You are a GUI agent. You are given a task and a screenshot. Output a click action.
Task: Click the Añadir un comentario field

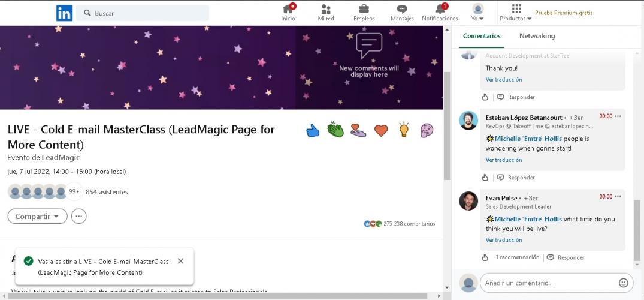coord(548,283)
